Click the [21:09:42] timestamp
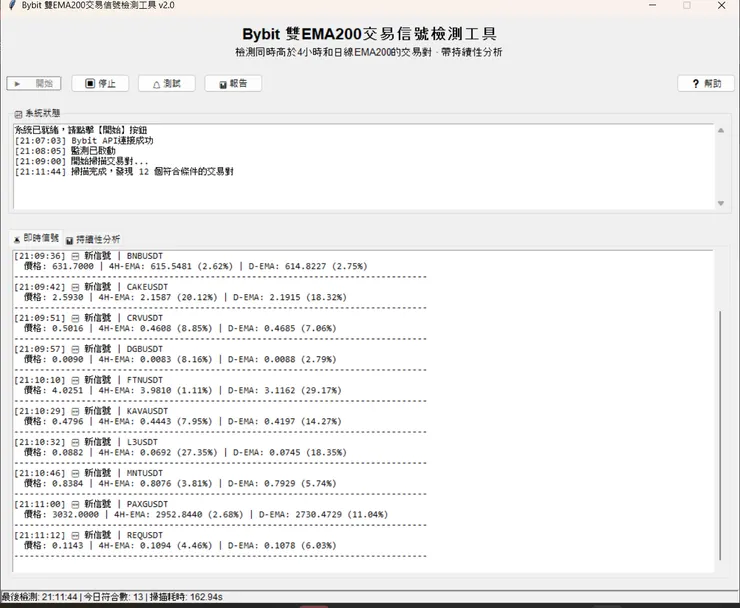740x608 pixels. tap(40, 287)
